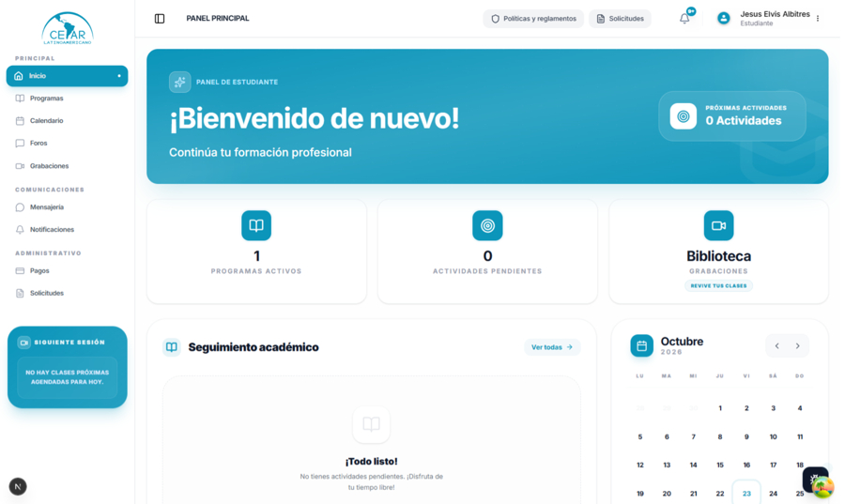Select October 20 in calendar
Image resolution: width=845 pixels, height=504 pixels.
click(x=667, y=494)
